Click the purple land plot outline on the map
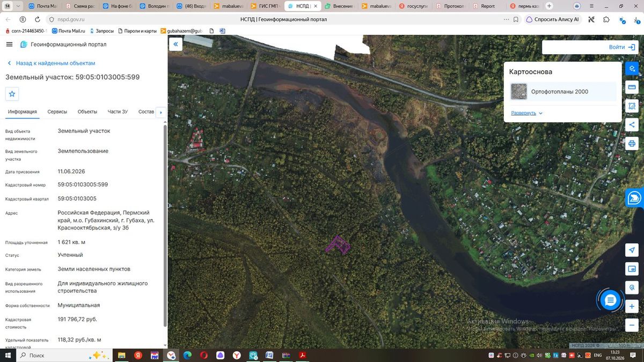Viewport: 644px width, 362px height. 338,245
